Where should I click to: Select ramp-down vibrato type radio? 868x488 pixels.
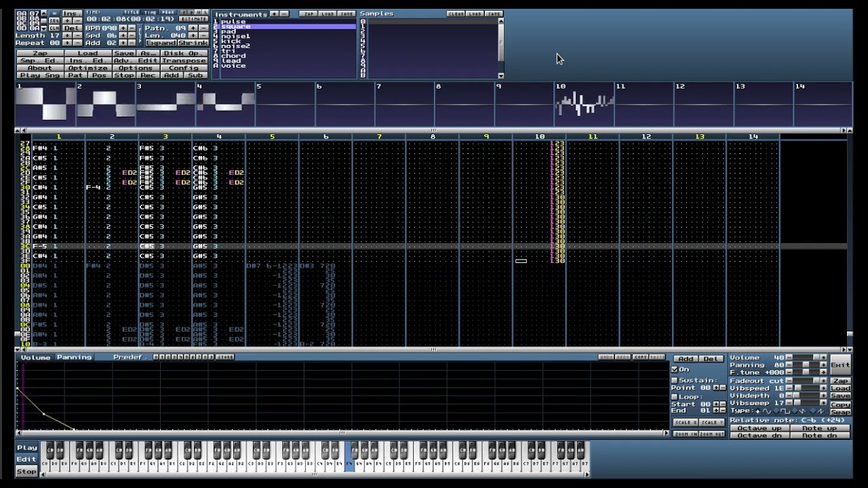pyautogui.click(x=795, y=411)
